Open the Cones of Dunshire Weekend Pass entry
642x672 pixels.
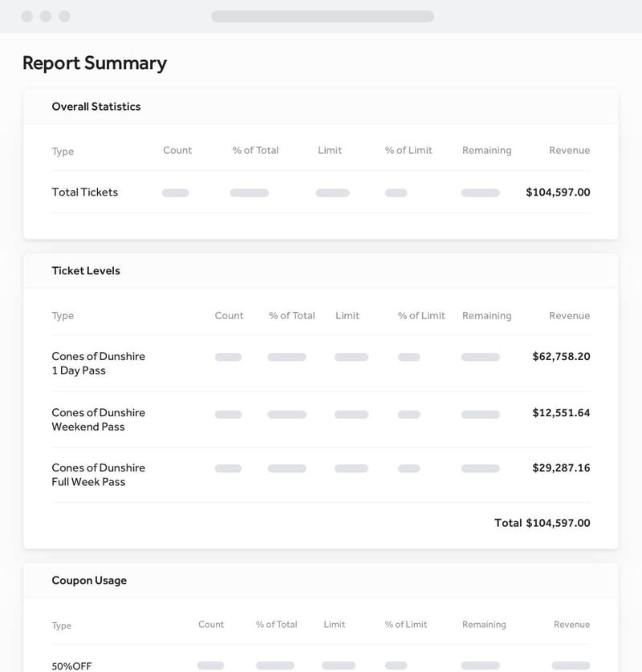click(96, 419)
